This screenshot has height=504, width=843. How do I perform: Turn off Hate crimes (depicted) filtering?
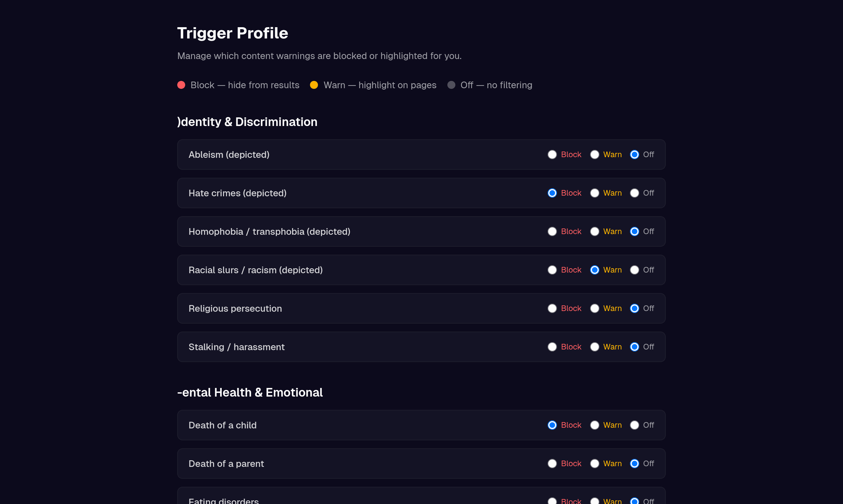coord(634,193)
